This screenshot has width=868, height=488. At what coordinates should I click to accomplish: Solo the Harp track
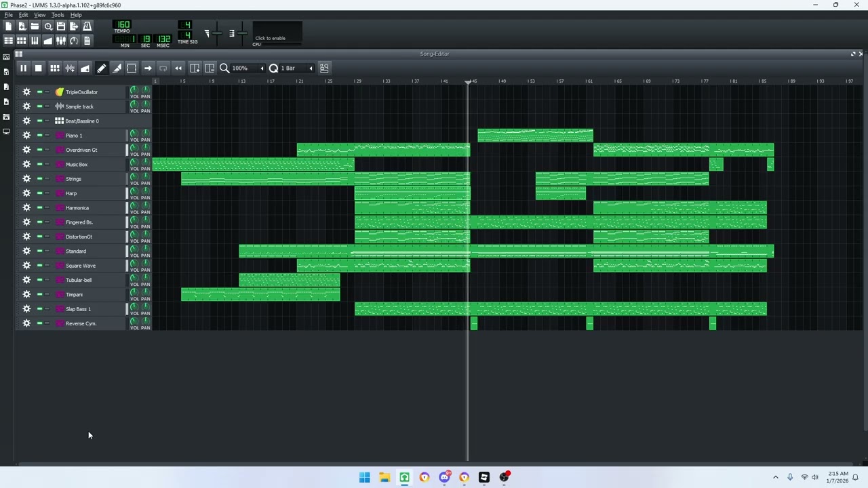(47, 193)
